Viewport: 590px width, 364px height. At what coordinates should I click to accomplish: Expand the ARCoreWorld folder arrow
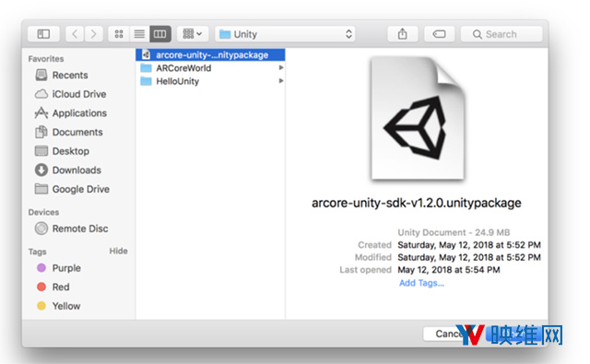coord(280,67)
